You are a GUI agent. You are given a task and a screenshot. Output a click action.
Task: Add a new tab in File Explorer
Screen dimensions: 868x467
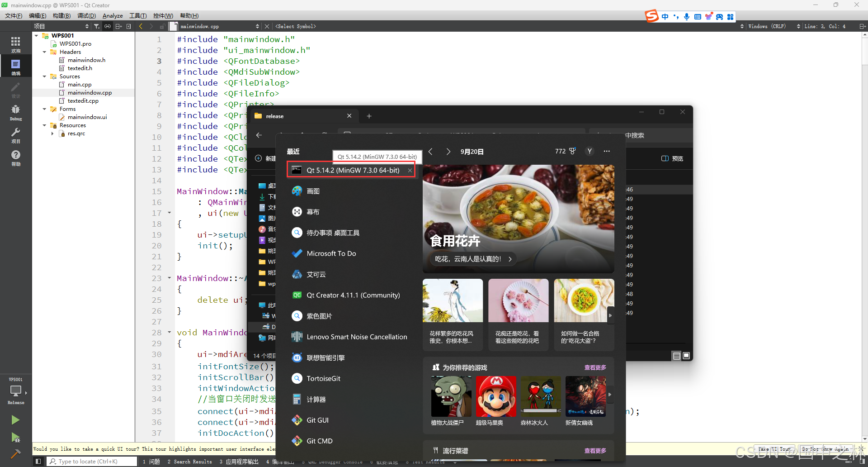coord(369,116)
